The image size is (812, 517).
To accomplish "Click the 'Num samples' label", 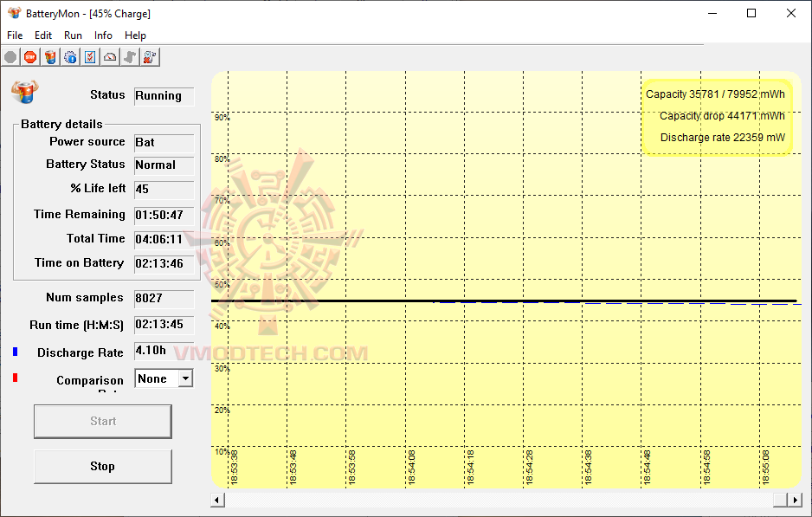I will (85, 297).
